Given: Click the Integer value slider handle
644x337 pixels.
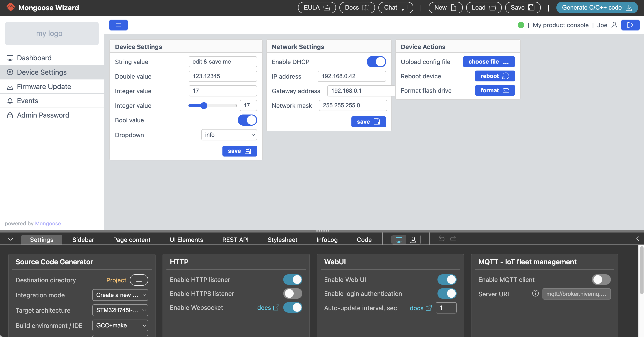Looking at the screenshot, I should (x=204, y=105).
